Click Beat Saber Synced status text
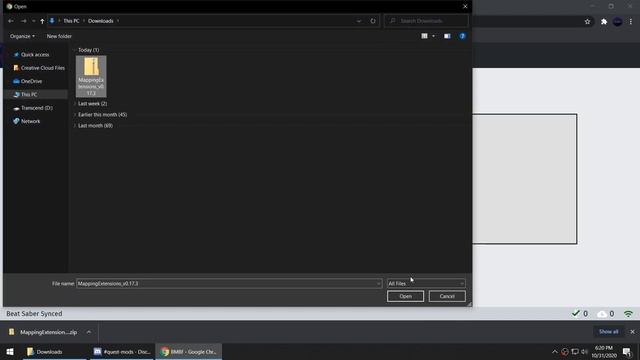 coord(34,314)
